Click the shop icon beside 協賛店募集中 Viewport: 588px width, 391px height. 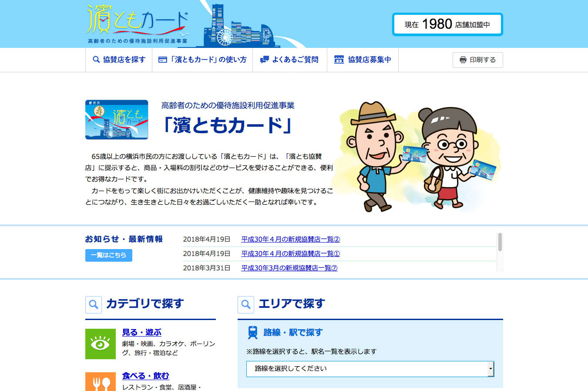pos(339,60)
